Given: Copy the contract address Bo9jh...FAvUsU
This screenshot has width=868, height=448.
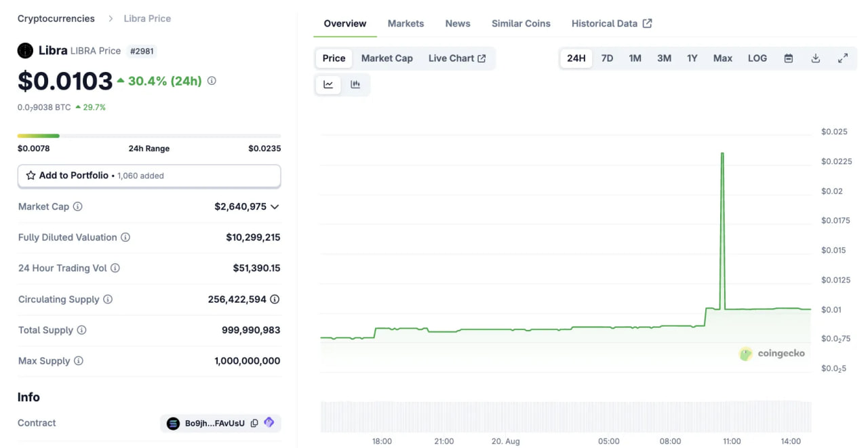Looking at the screenshot, I should click(x=254, y=423).
